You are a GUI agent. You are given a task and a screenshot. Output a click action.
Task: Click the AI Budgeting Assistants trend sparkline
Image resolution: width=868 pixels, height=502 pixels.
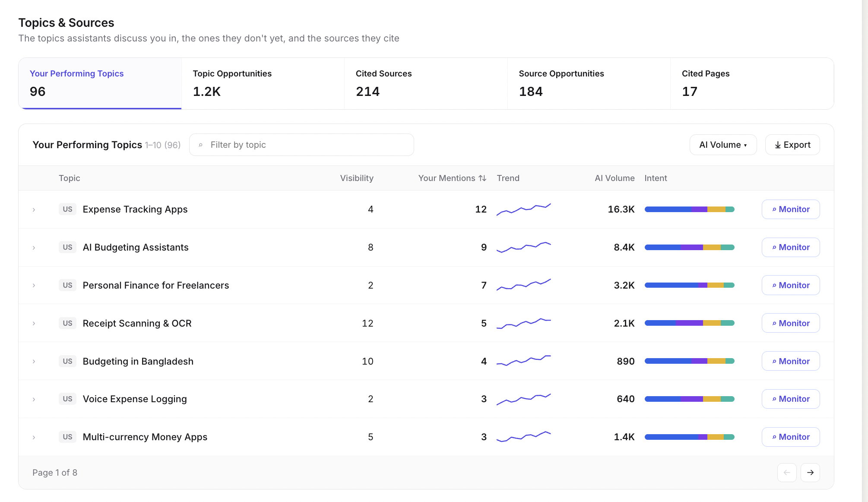[x=524, y=247]
